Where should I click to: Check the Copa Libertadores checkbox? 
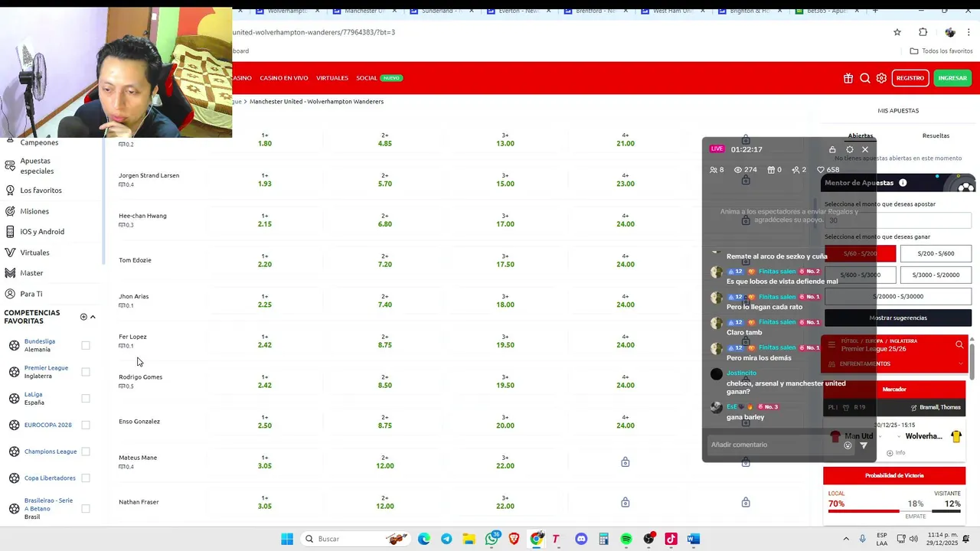pos(86,478)
